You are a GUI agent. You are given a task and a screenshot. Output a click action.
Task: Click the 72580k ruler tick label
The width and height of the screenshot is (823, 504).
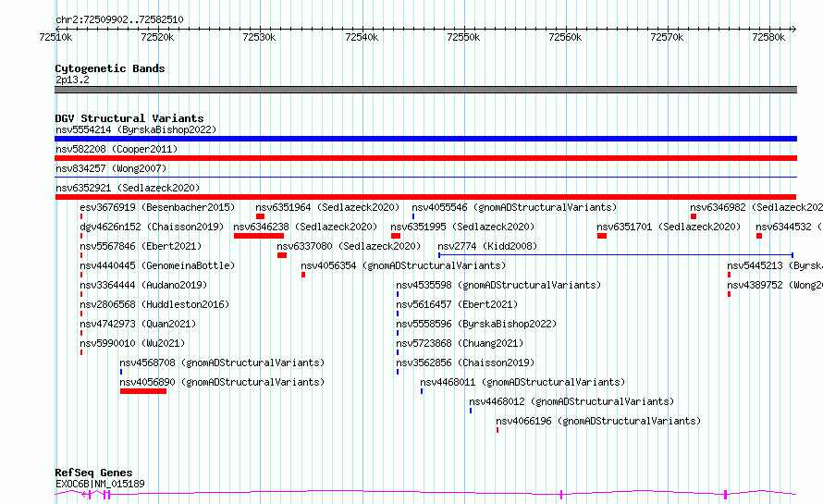(768, 37)
